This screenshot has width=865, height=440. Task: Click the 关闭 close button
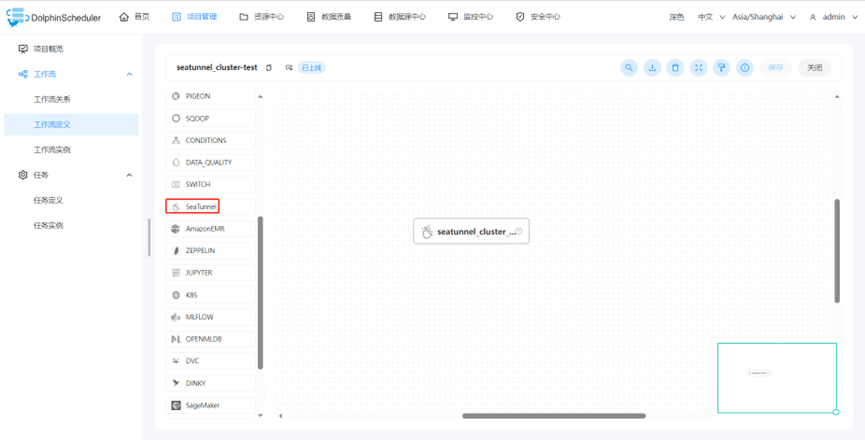coord(815,68)
